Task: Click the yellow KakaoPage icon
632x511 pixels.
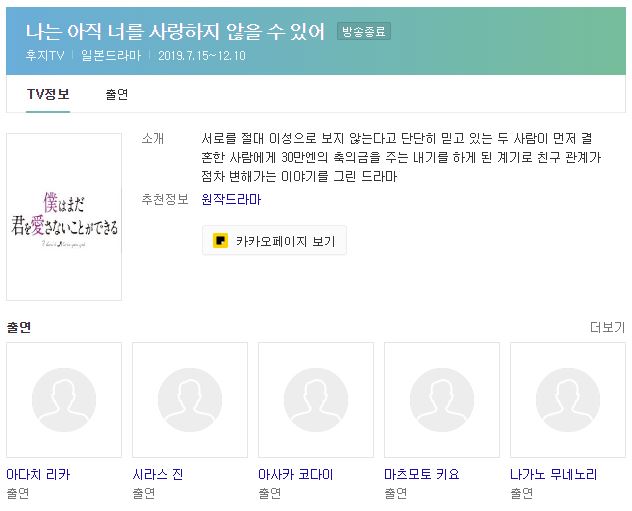Action: (x=220, y=241)
